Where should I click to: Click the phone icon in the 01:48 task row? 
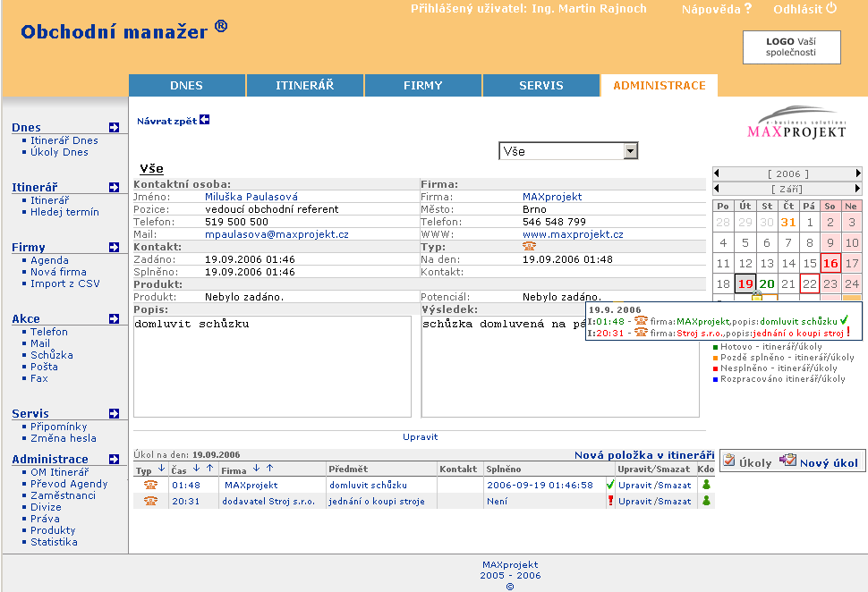click(150, 485)
